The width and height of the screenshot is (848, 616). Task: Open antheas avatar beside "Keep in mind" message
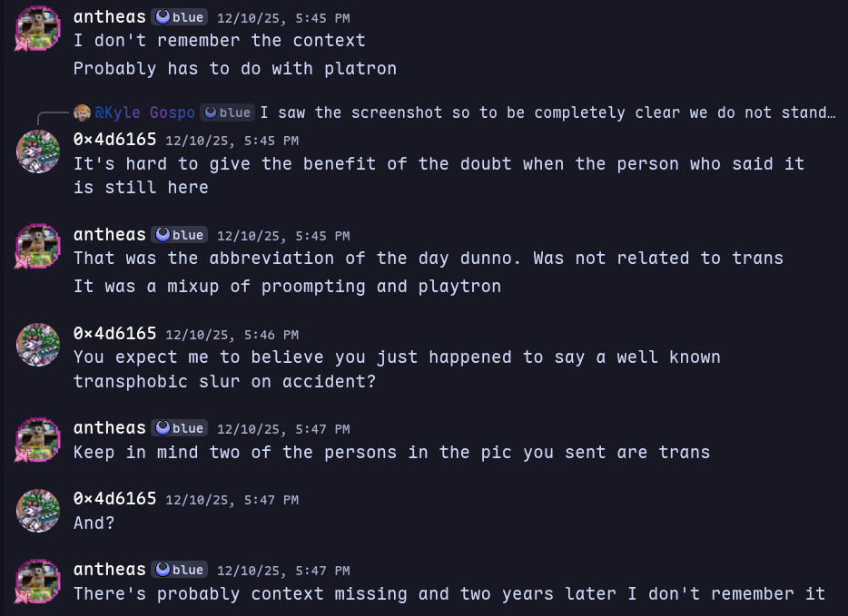(x=38, y=440)
